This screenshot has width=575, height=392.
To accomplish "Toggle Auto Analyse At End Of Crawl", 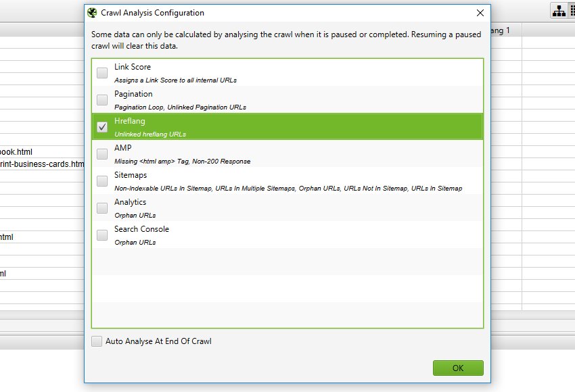I will (97, 341).
